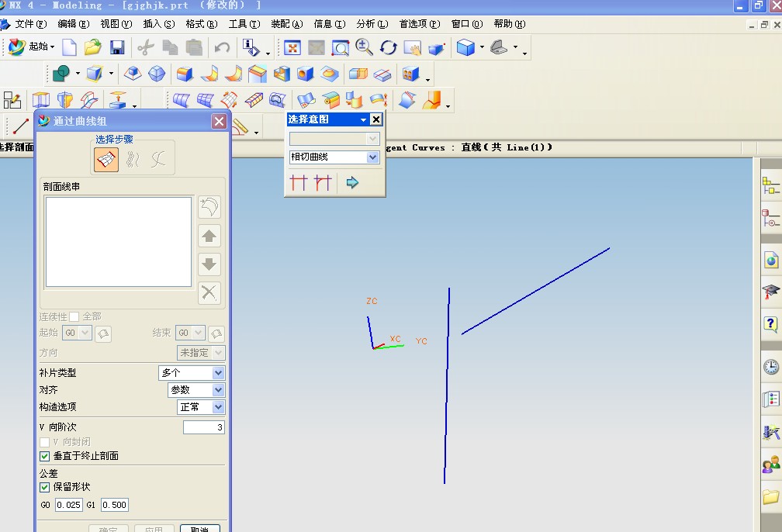Click the follow fillet icon in selection intent

point(323,182)
